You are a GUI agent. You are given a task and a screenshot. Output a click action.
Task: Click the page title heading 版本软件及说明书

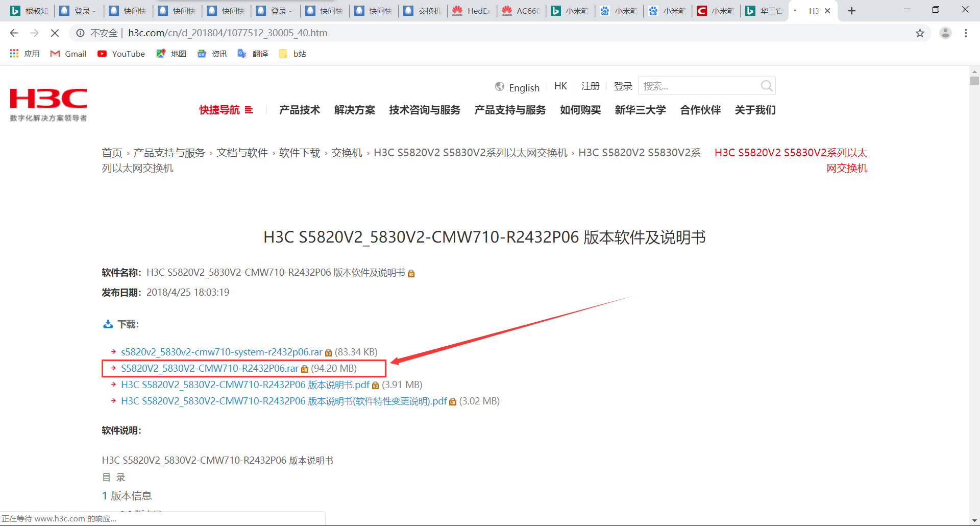[x=484, y=237]
